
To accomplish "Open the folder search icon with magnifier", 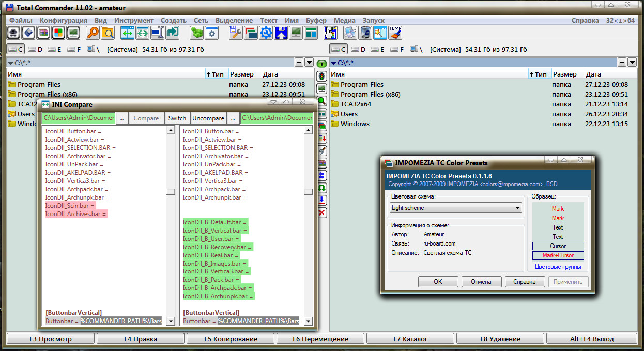I will (108, 33).
